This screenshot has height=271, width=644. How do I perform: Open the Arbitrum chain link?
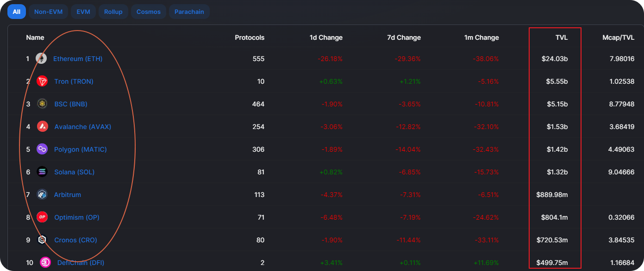click(x=68, y=195)
